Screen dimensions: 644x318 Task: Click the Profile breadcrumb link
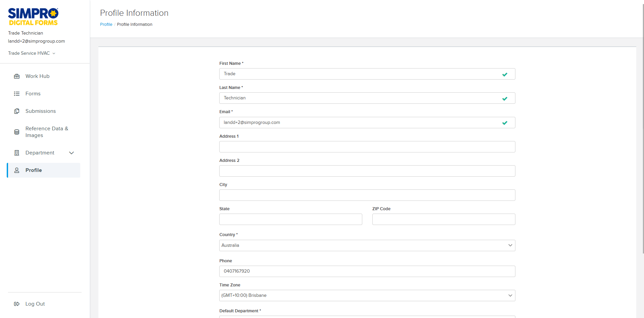[x=106, y=25]
